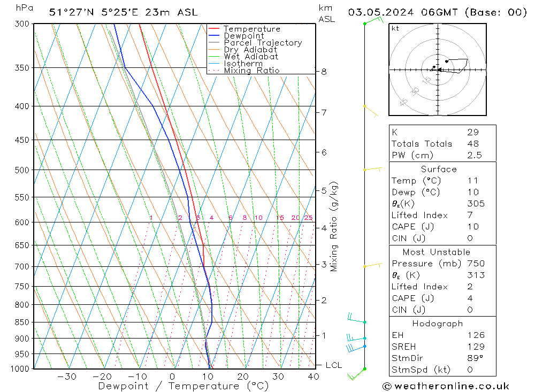Click the surface theta-E value 305

click(x=476, y=204)
